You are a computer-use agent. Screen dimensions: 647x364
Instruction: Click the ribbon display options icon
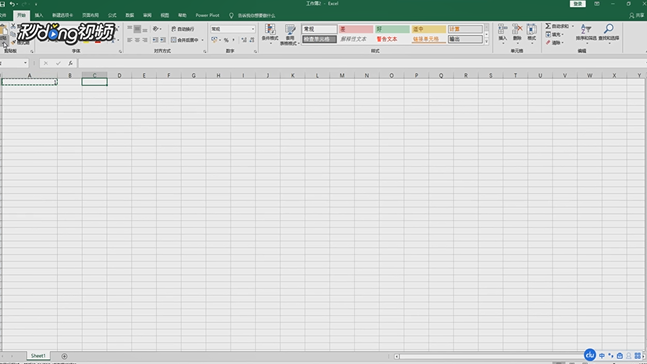[597, 4]
